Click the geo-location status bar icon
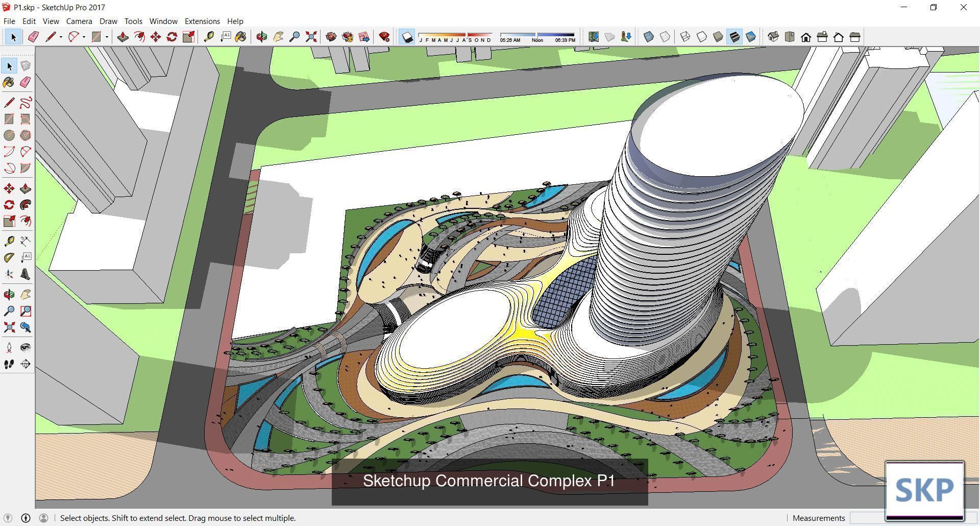The width and height of the screenshot is (980, 526). click(x=8, y=518)
